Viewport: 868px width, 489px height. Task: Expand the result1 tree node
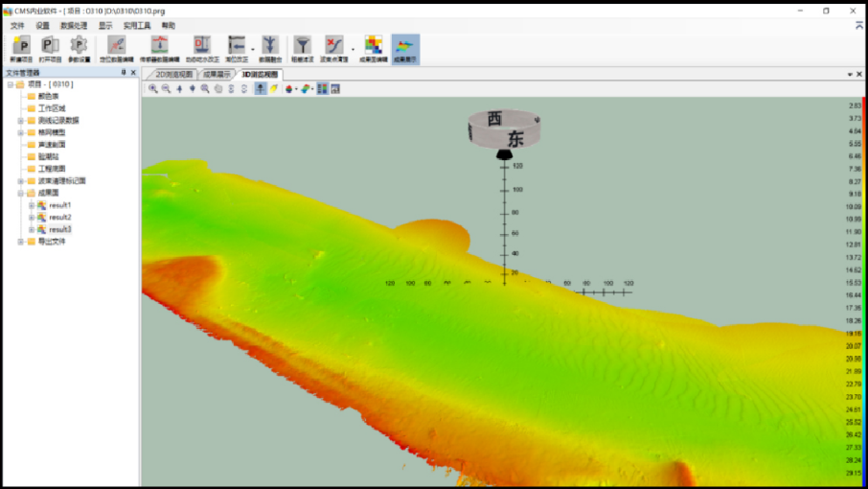point(31,205)
